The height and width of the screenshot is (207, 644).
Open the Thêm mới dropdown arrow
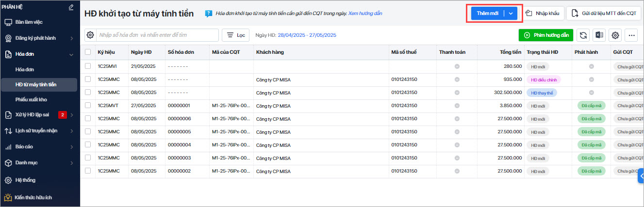coord(511,13)
